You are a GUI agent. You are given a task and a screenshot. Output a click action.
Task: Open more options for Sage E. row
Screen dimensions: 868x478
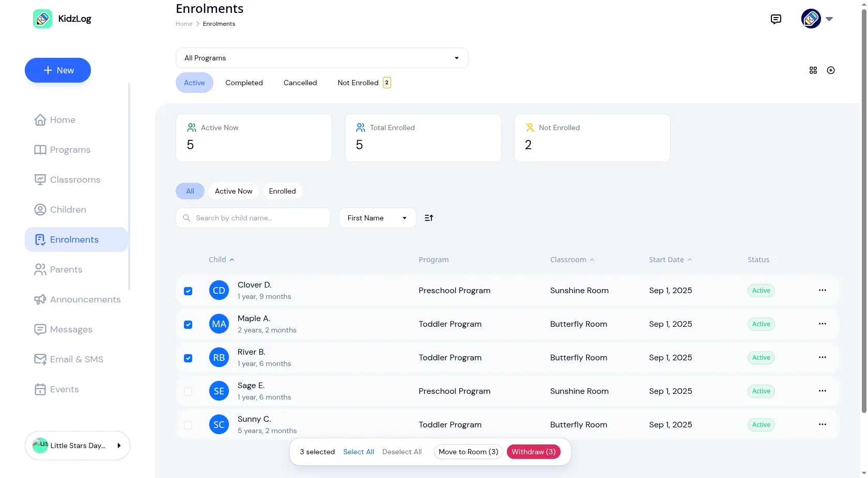[x=823, y=391]
